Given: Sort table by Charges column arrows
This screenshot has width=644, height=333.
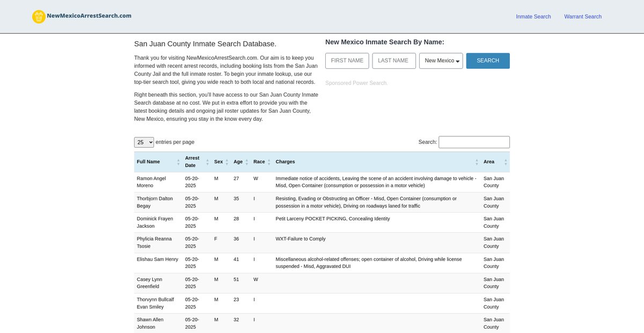Looking at the screenshot, I should coord(477,162).
